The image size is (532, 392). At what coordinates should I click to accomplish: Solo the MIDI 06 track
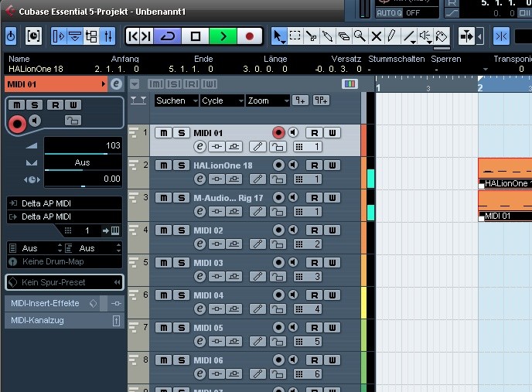tap(182, 360)
